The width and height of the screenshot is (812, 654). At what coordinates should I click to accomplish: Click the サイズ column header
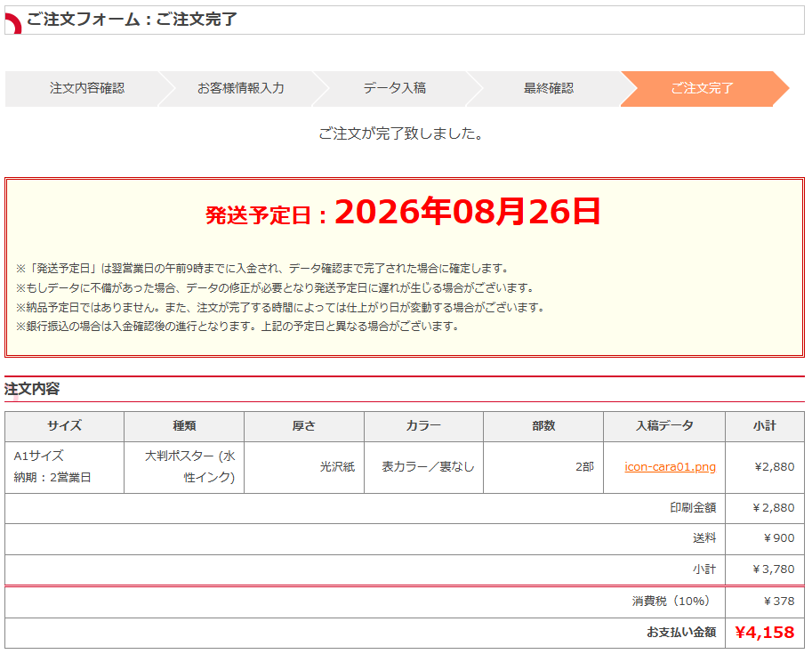pyautogui.click(x=64, y=426)
